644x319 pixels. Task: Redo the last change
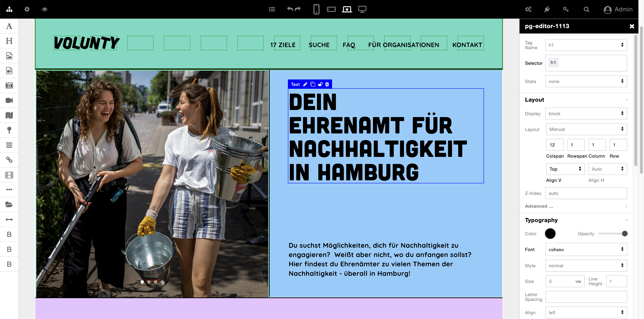point(298,9)
